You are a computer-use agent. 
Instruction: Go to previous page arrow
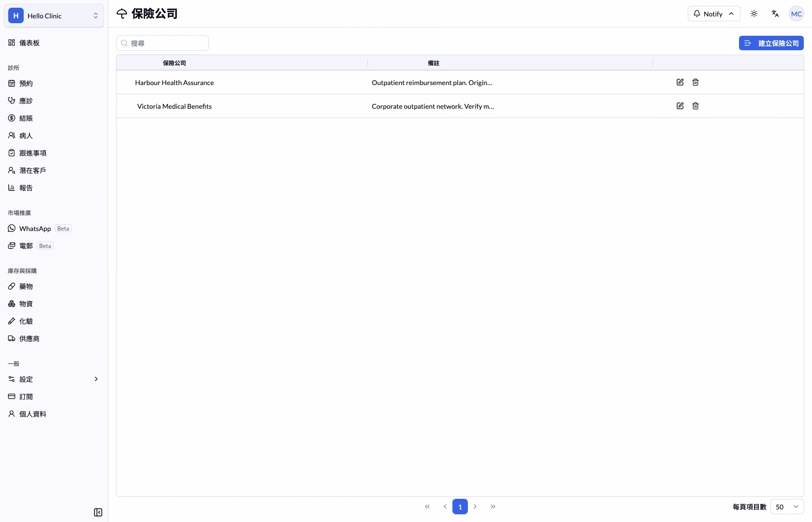click(x=445, y=507)
